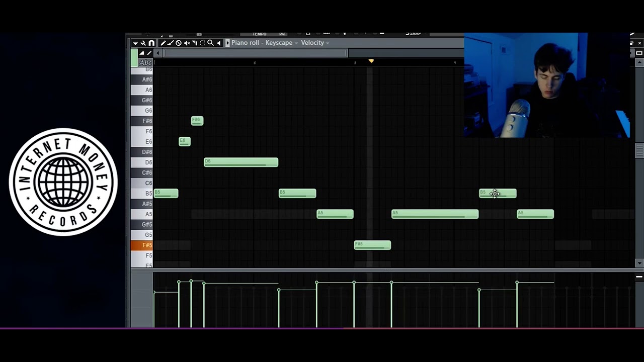Click bar 3 on the timeline ruler
Image resolution: width=644 pixels, height=362 pixels.
(x=355, y=62)
